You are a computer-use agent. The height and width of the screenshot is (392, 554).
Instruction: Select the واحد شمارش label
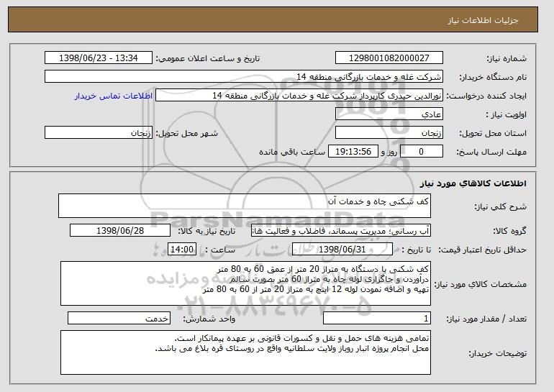click(x=209, y=319)
